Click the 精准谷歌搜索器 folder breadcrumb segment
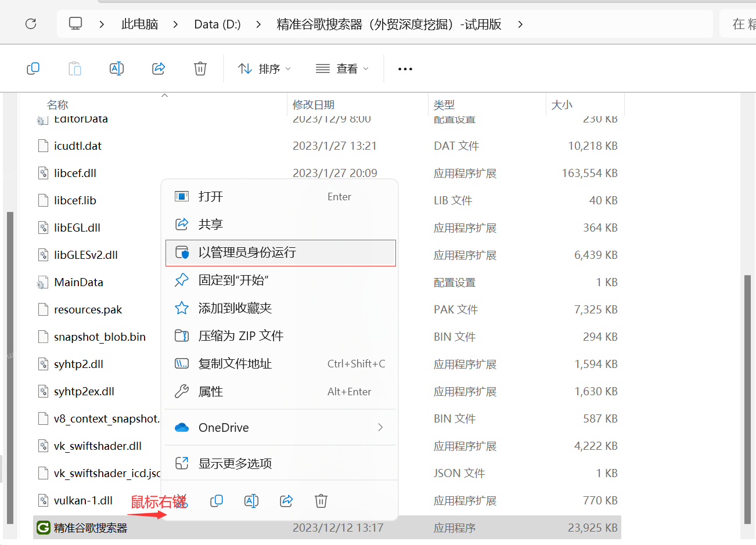756x545 pixels. pyautogui.click(x=389, y=24)
